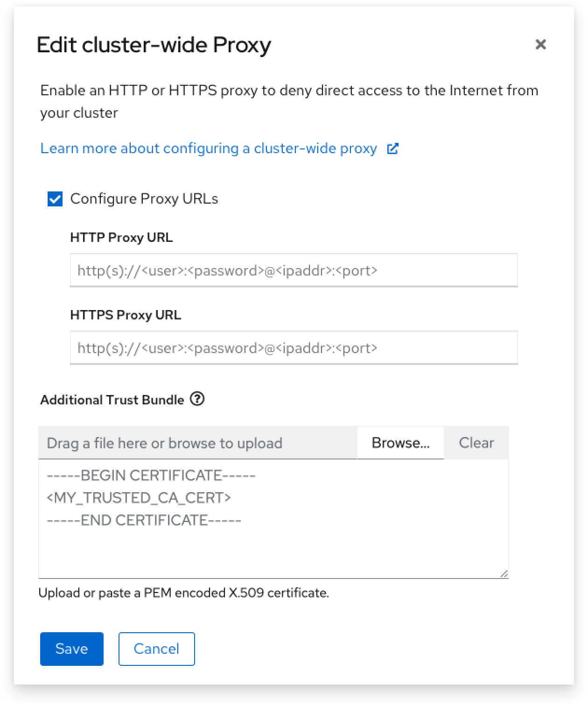Viewport: 588px width, 706px height.
Task: Click the Configure Proxy URLs label text
Action: tap(144, 199)
